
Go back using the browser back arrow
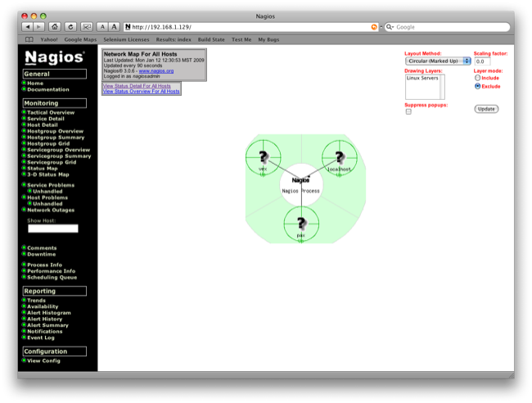[x=28, y=27]
